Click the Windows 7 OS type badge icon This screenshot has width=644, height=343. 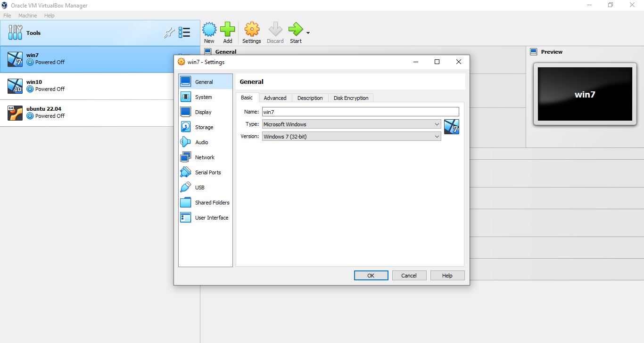coord(452,127)
